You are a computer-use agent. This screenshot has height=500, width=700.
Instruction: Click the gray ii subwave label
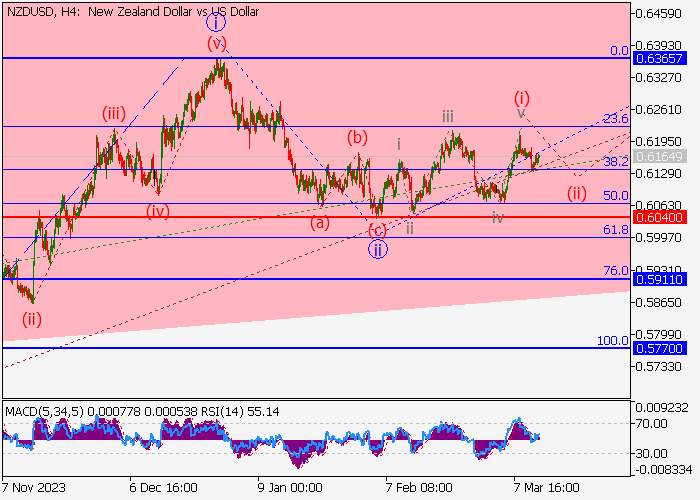pos(409,229)
